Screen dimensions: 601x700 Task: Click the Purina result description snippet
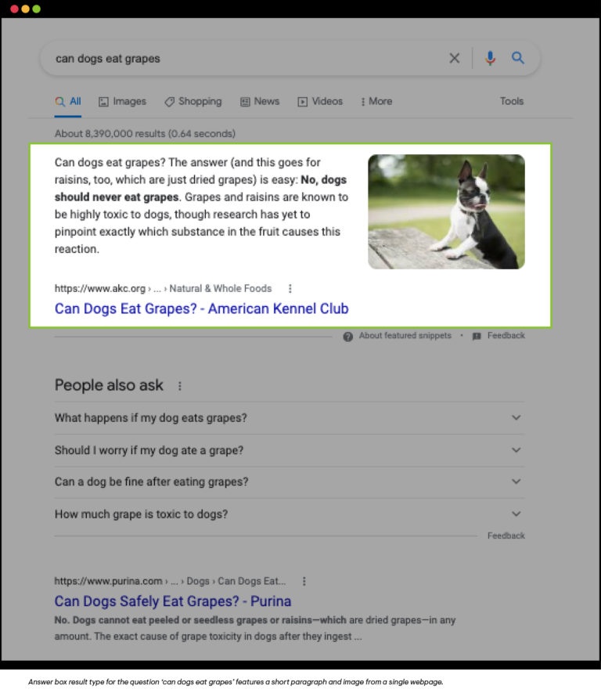point(255,628)
